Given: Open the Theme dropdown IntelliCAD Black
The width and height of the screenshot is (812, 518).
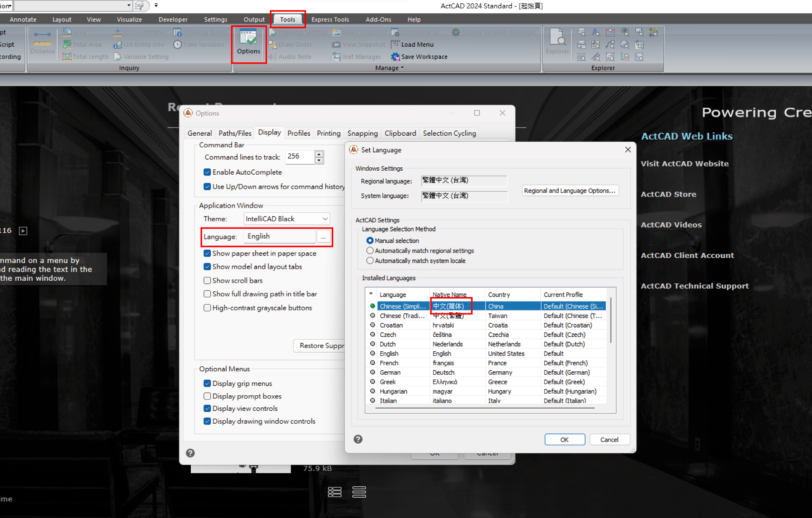Looking at the screenshot, I should [x=287, y=219].
